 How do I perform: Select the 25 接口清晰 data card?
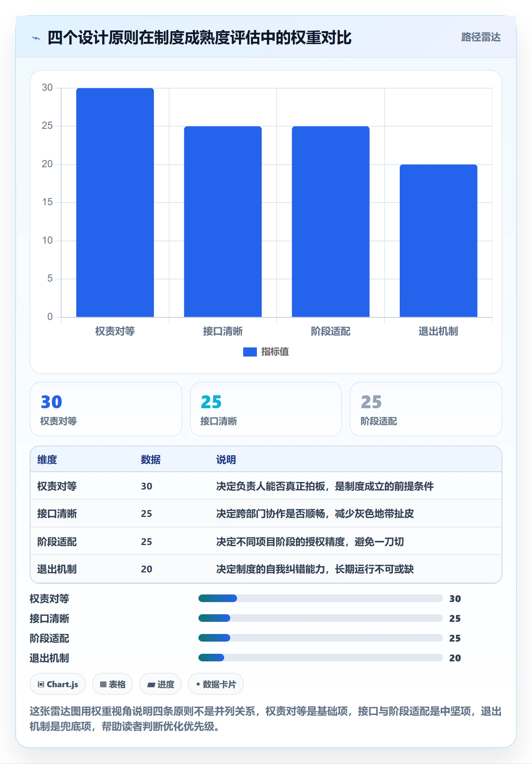click(x=266, y=409)
